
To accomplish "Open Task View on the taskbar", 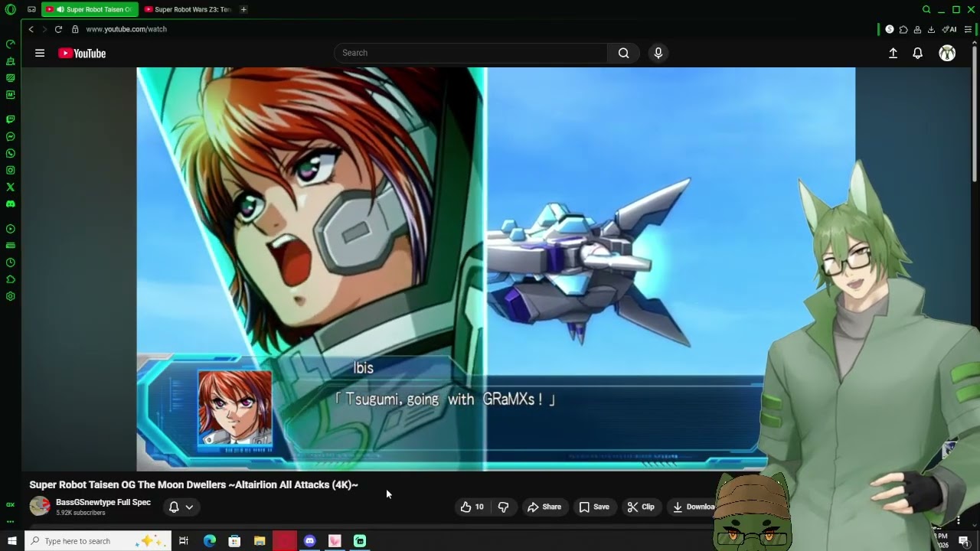I will pos(184,541).
